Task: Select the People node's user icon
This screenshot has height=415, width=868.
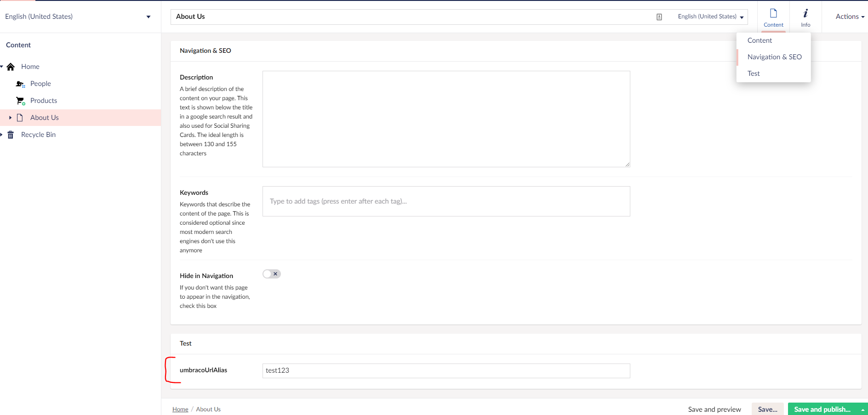Action: tap(20, 84)
